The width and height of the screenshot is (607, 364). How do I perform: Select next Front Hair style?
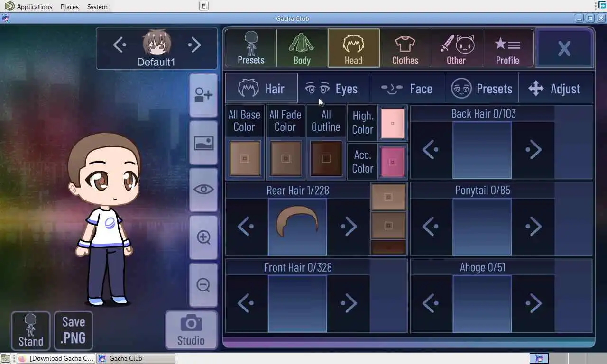[349, 303]
